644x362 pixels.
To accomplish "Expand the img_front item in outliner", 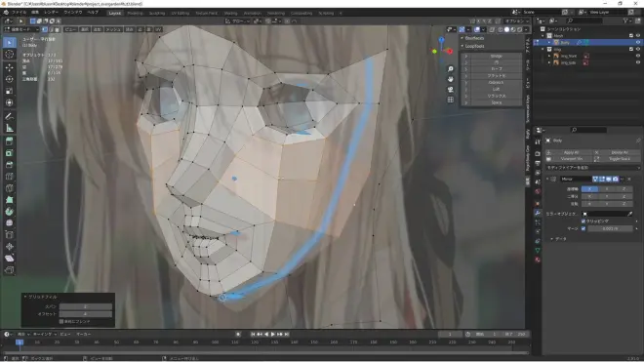I will 549,56.
